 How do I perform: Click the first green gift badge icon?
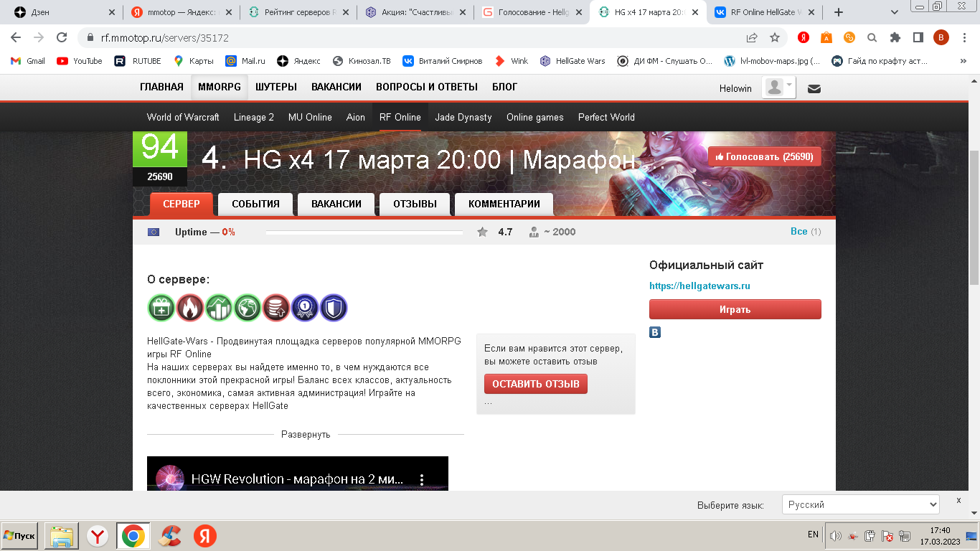click(x=161, y=308)
